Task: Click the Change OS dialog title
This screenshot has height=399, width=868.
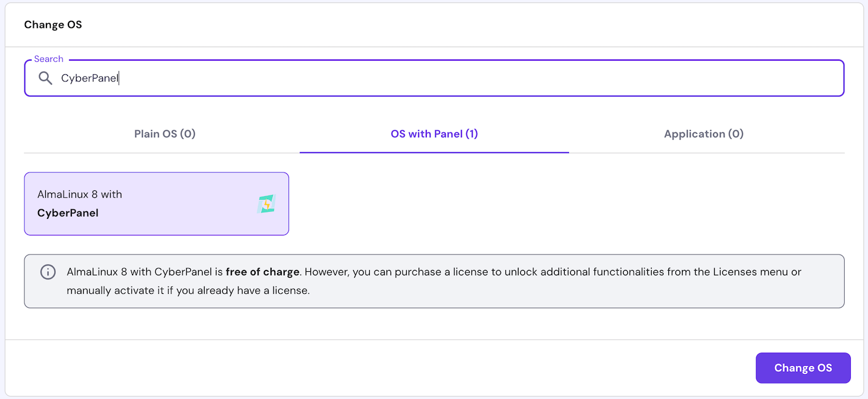Action: click(53, 24)
